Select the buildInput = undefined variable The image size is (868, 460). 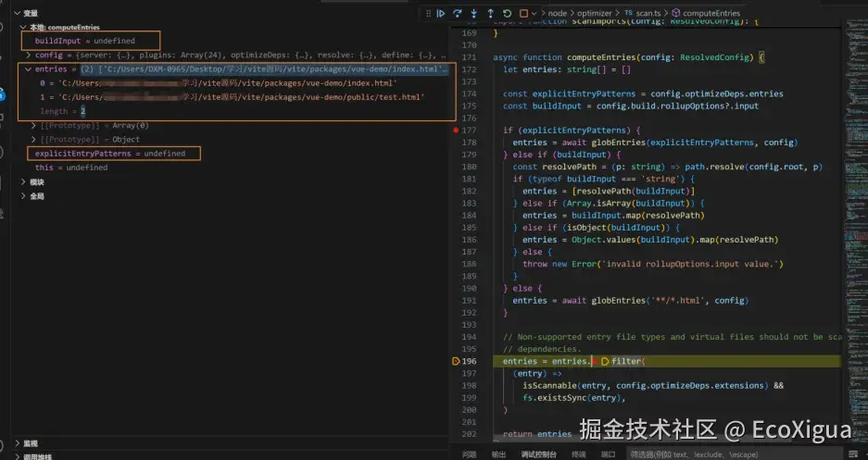tap(84, 41)
